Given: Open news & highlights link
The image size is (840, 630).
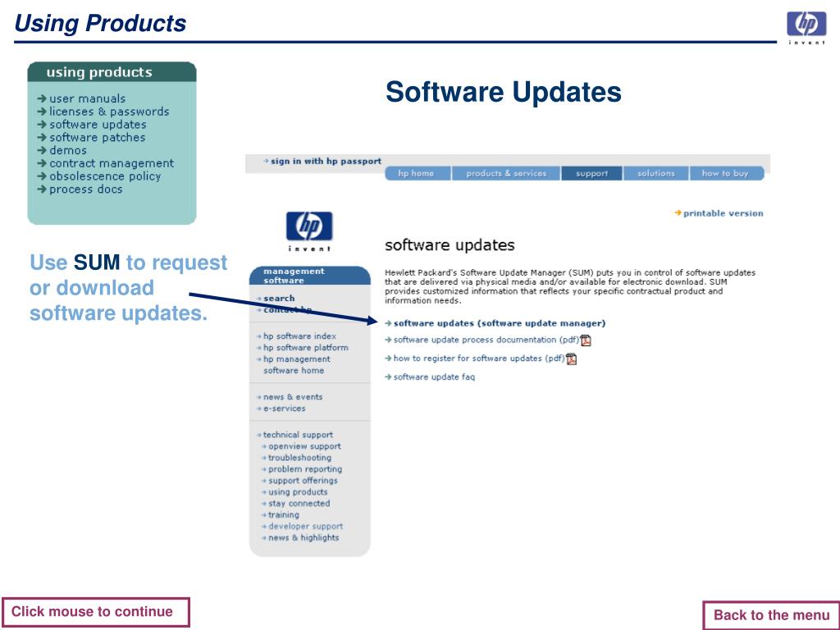Looking at the screenshot, I should (x=304, y=538).
